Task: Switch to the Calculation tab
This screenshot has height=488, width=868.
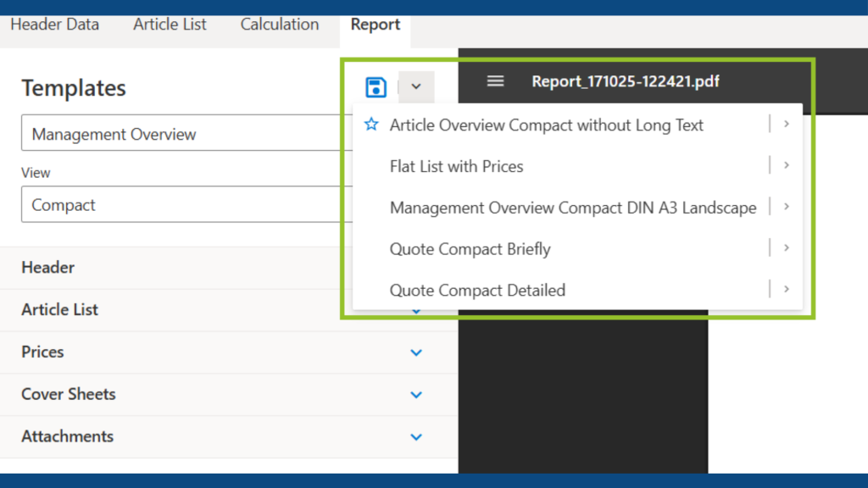Action: tap(280, 25)
